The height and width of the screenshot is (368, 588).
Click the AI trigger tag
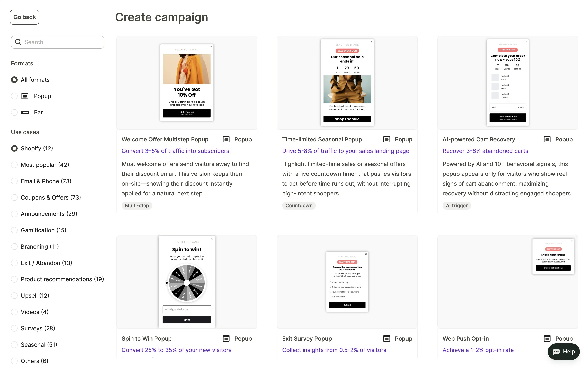(457, 206)
